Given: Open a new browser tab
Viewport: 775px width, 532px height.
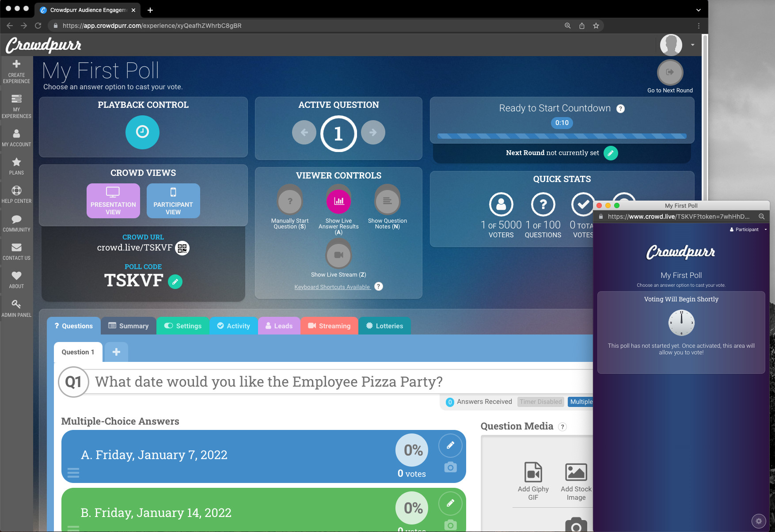Looking at the screenshot, I should (x=150, y=10).
